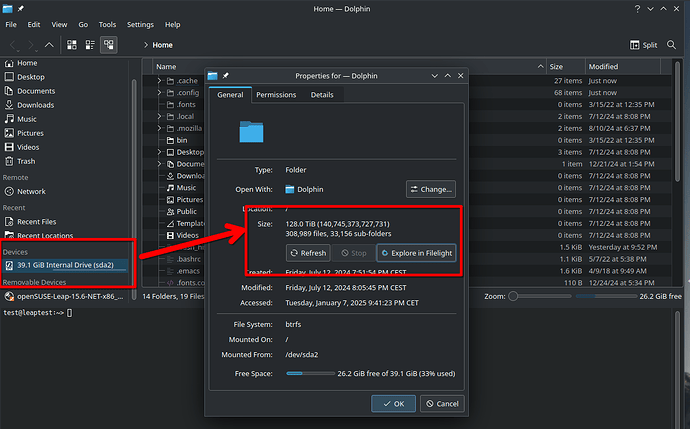Image resolution: width=690 pixels, height=429 pixels.
Task: Click the Refresh size button
Action: point(308,253)
